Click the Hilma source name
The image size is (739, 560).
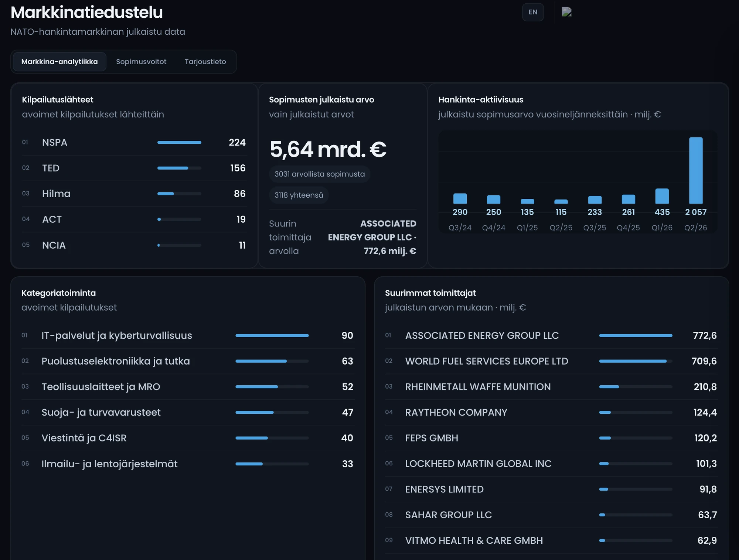point(56,194)
